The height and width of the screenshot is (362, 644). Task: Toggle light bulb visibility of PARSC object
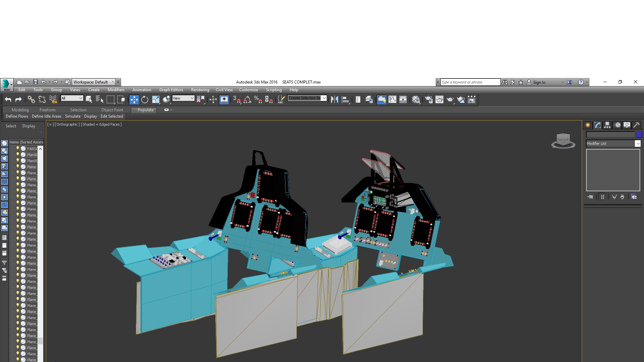click(x=18, y=148)
